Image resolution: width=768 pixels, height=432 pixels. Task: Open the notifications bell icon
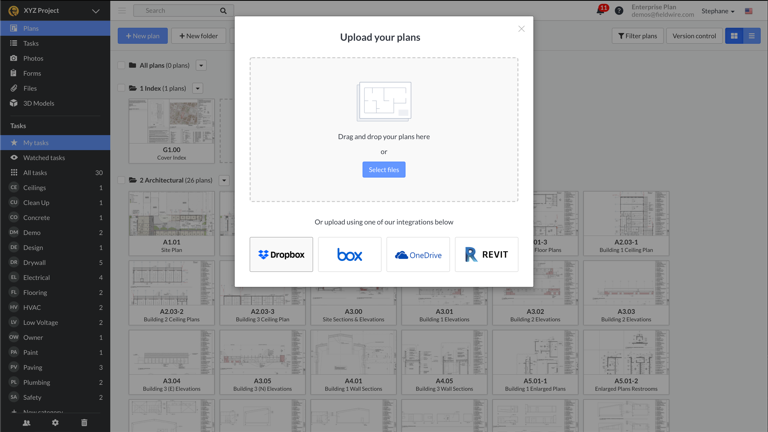tap(601, 10)
